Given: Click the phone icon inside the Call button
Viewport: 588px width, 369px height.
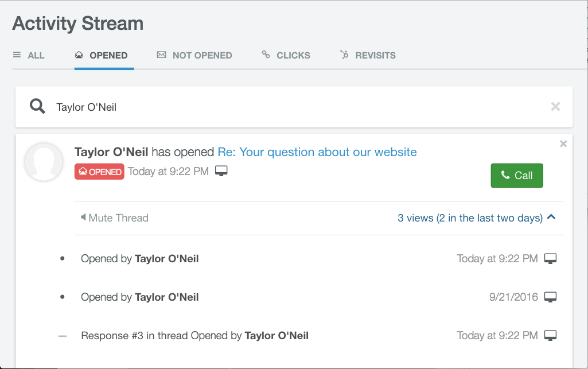Looking at the screenshot, I should [x=505, y=175].
